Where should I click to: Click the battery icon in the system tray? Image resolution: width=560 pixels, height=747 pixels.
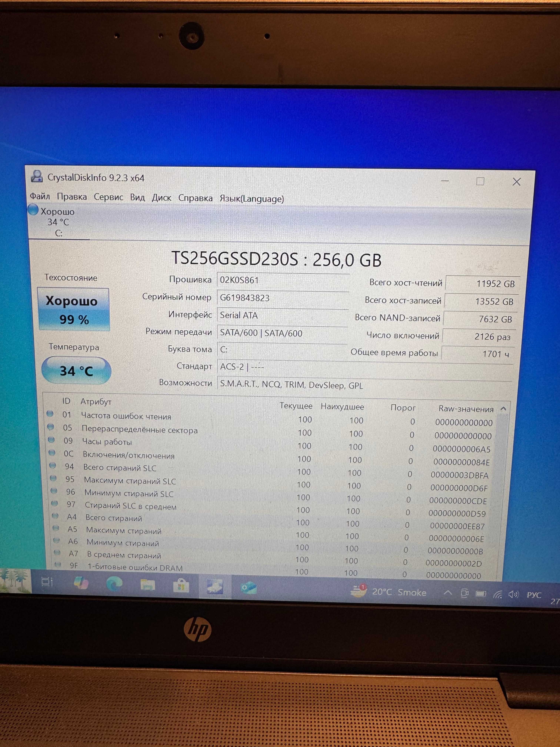pos(481,594)
